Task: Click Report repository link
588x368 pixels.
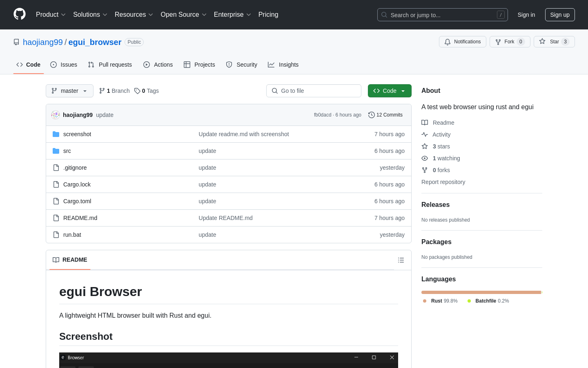Action: 443,182
